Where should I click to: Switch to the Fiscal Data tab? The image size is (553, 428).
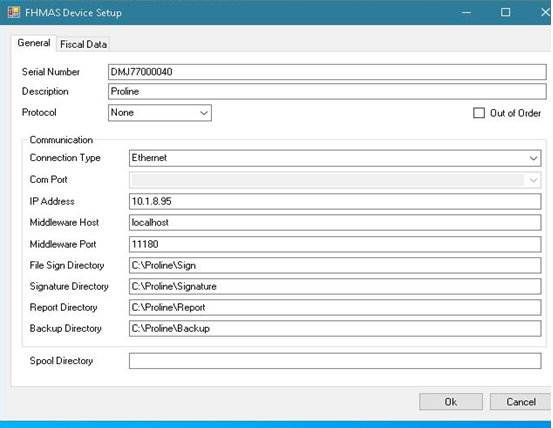coord(83,44)
